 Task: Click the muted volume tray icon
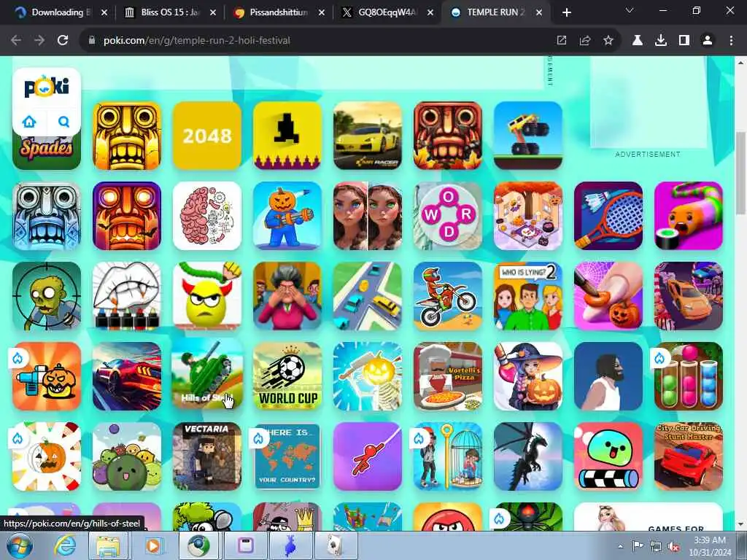[x=673, y=546]
